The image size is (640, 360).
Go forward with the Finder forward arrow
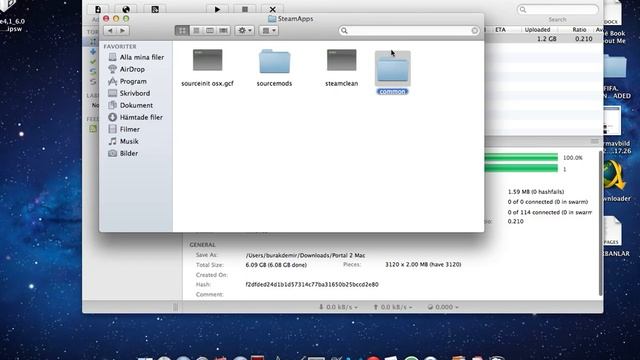122,31
